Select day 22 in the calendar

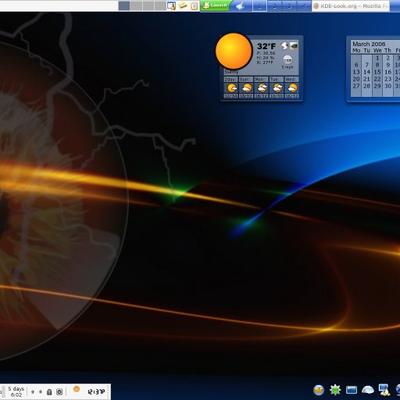point(377,79)
